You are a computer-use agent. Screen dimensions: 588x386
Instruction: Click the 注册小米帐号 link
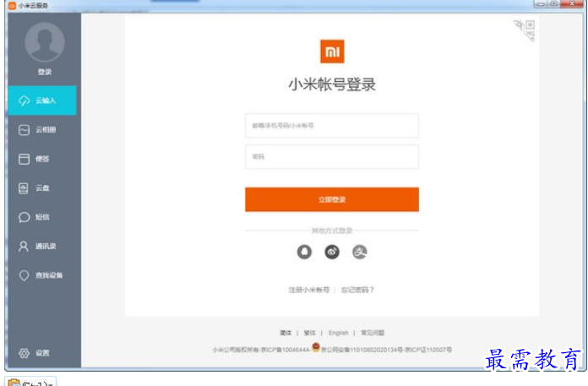[309, 290]
